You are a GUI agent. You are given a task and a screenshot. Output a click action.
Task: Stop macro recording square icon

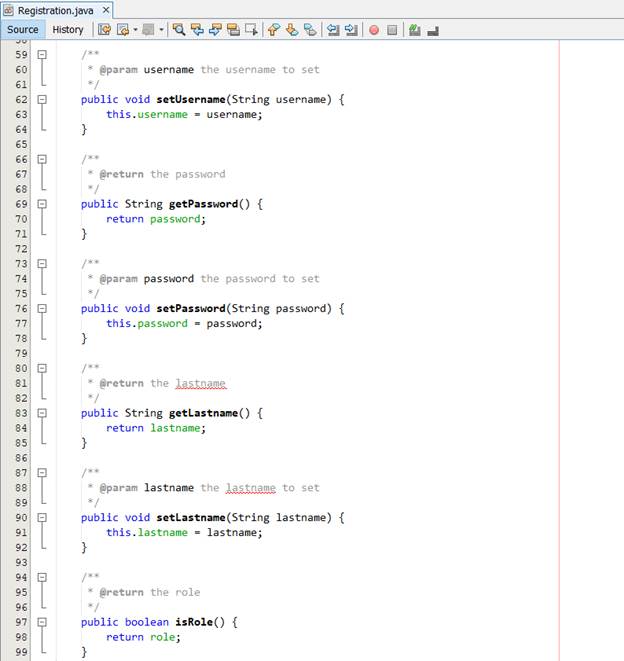coord(392,30)
